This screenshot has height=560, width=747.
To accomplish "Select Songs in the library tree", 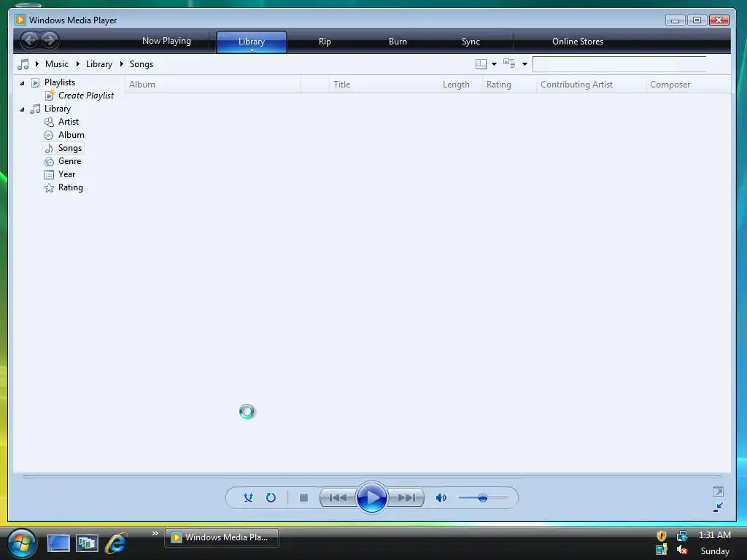I will click(69, 148).
